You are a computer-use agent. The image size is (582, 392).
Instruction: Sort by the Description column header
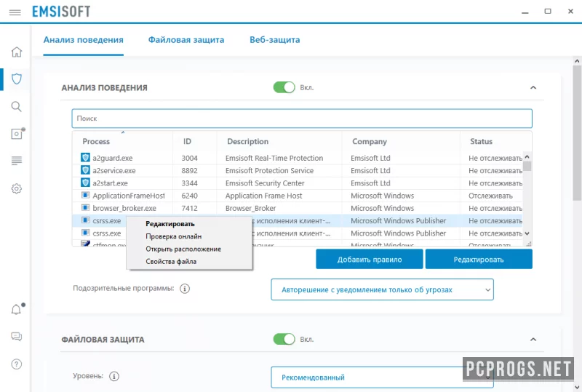247,141
